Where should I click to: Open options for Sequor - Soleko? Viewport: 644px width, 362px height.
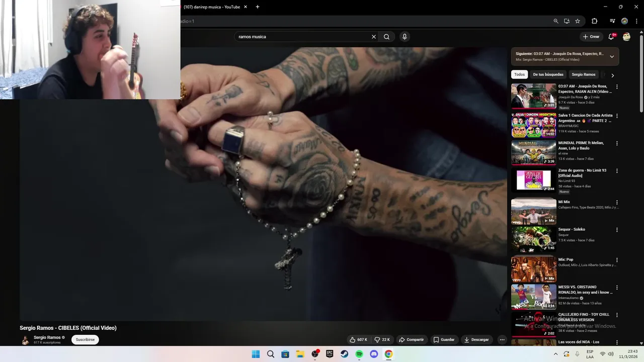[x=617, y=230]
